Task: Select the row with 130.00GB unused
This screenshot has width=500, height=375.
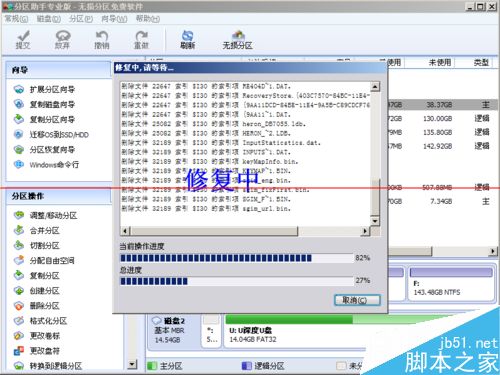Action: pyautogui.click(x=443, y=118)
